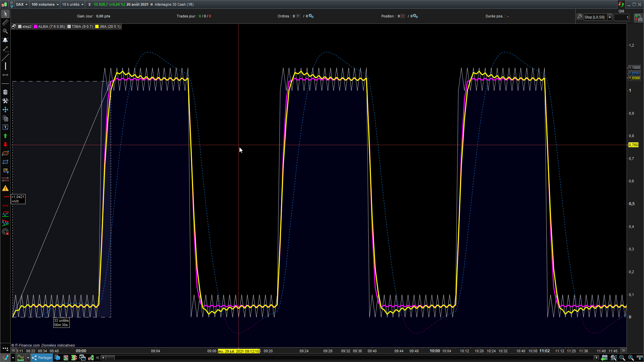Image resolution: width=644 pixels, height=362 pixels.
Task: Click the yellow JMA color swatch
Action: click(97, 26)
